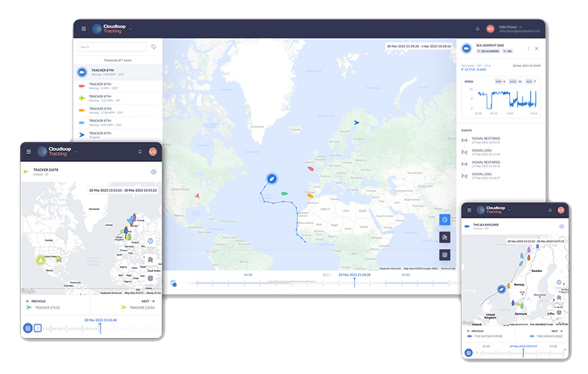This screenshot has height=374, width=588.
Task: Expand the logo dropdown in the tablet window
Action: tap(76, 152)
